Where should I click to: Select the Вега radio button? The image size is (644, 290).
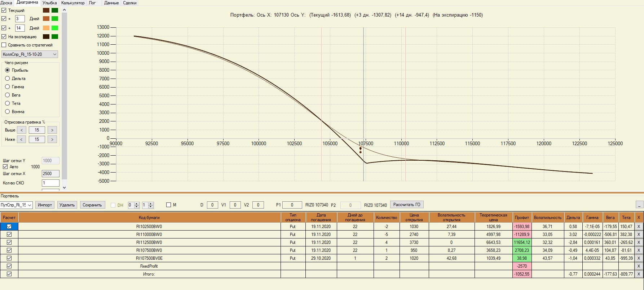7,95
